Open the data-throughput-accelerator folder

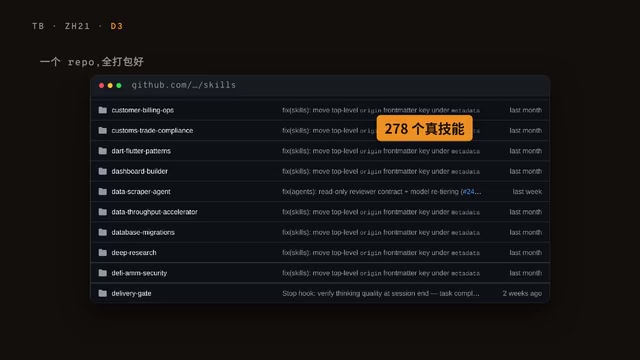[x=154, y=212]
